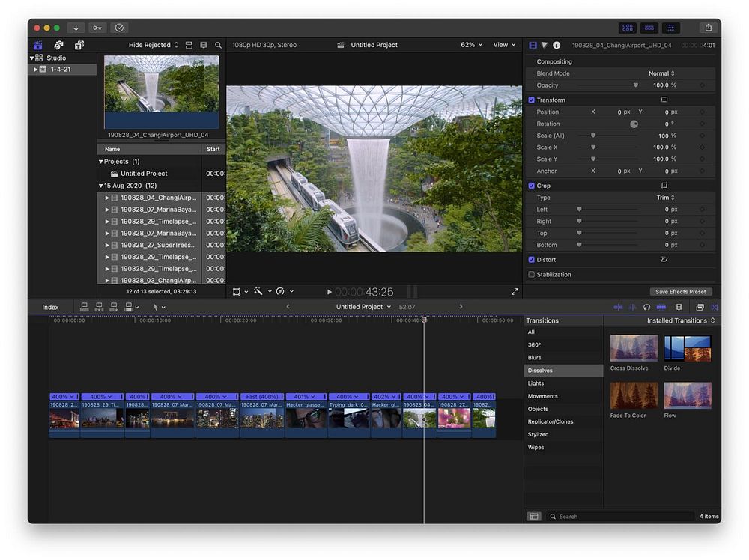The width and height of the screenshot is (749, 560).
Task: Collapse the Projects disclosure triangle
Action: (101, 162)
